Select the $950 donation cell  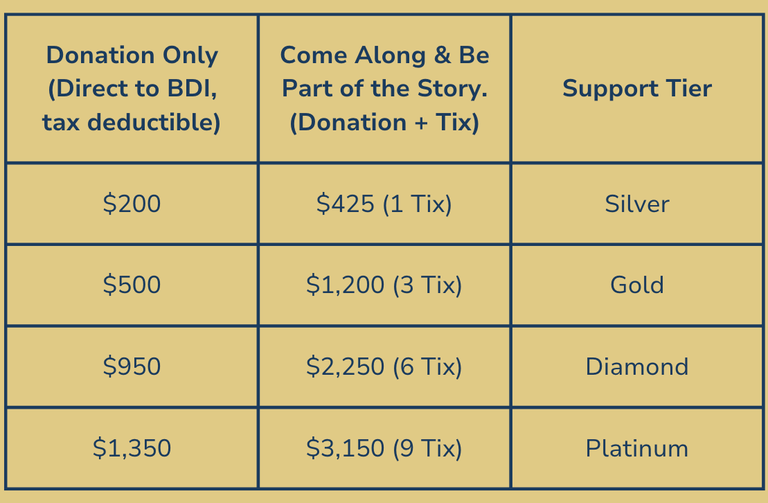[x=132, y=366]
